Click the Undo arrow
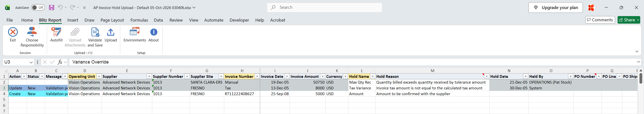The width and height of the screenshot is (644, 114). click(60, 8)
